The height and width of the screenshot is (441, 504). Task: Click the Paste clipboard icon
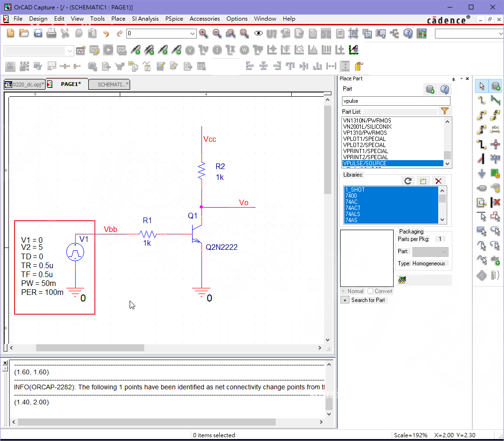pyautogui.click(x=92, y=33)
